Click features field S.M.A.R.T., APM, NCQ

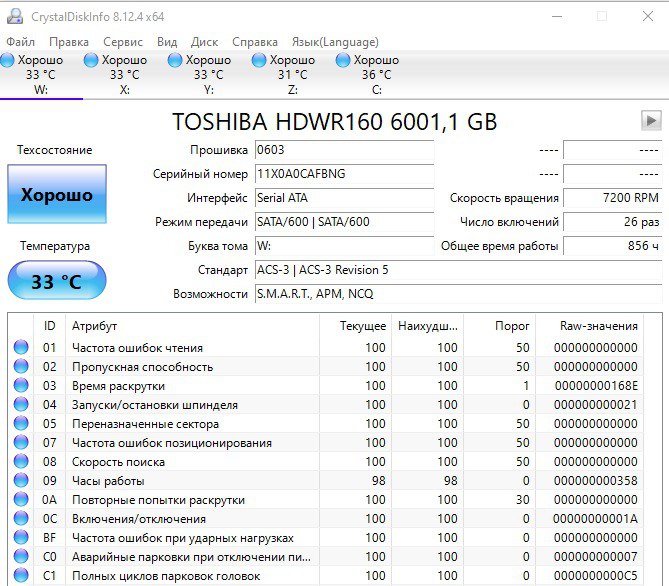pos(458,294)
